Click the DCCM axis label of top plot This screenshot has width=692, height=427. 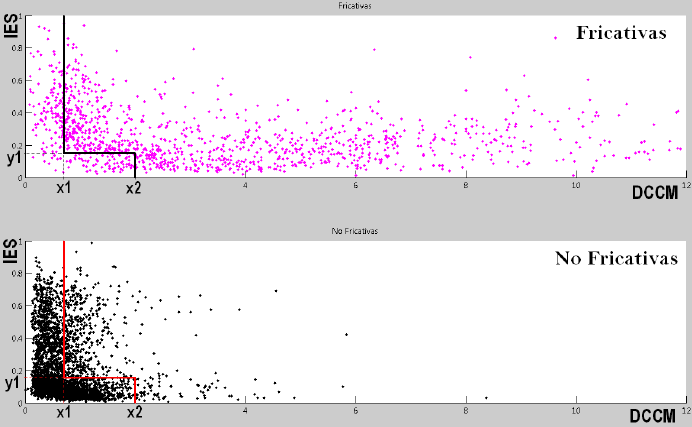(x=655, y=192)
